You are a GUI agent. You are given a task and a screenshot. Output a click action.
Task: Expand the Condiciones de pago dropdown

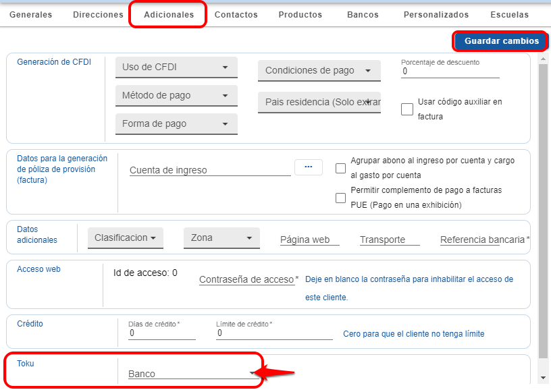pos(319,71)
